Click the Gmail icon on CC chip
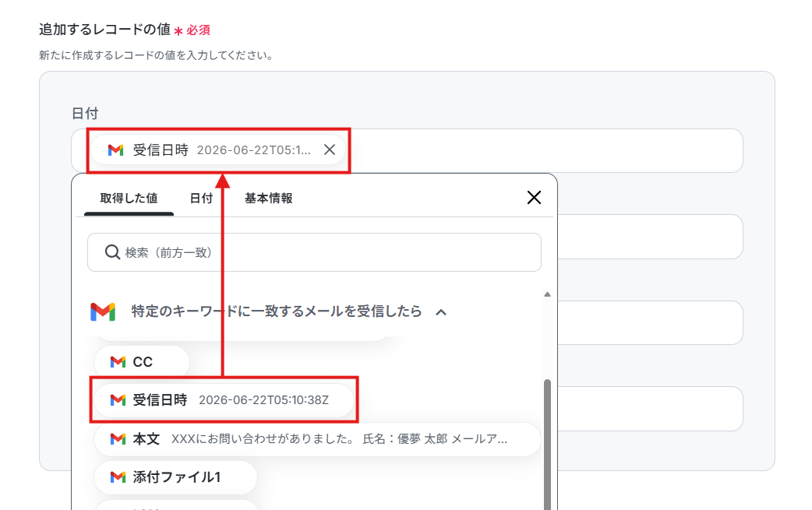This screenshot has width=812, height=510. (x=118, y=362)
